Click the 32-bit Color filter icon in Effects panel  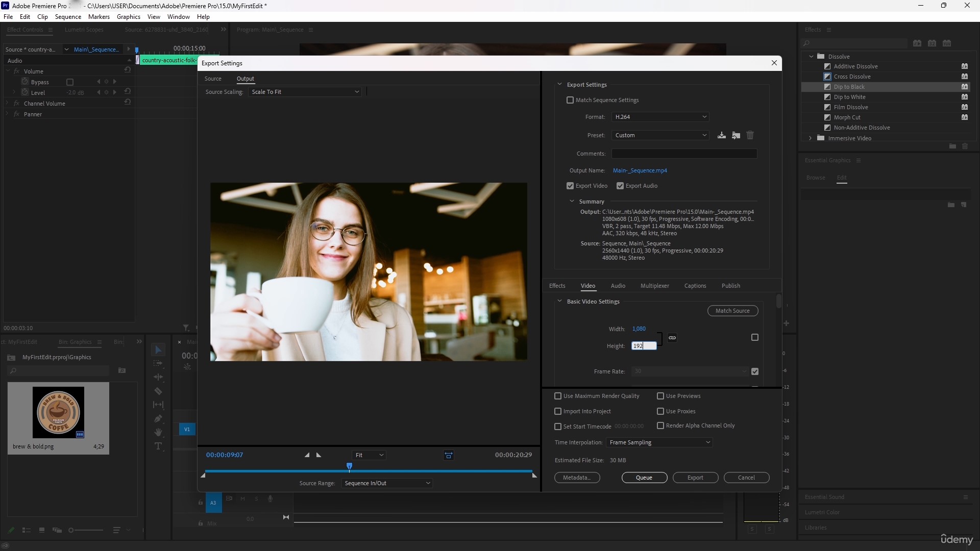pyautogui.click(x=932, y=43)
